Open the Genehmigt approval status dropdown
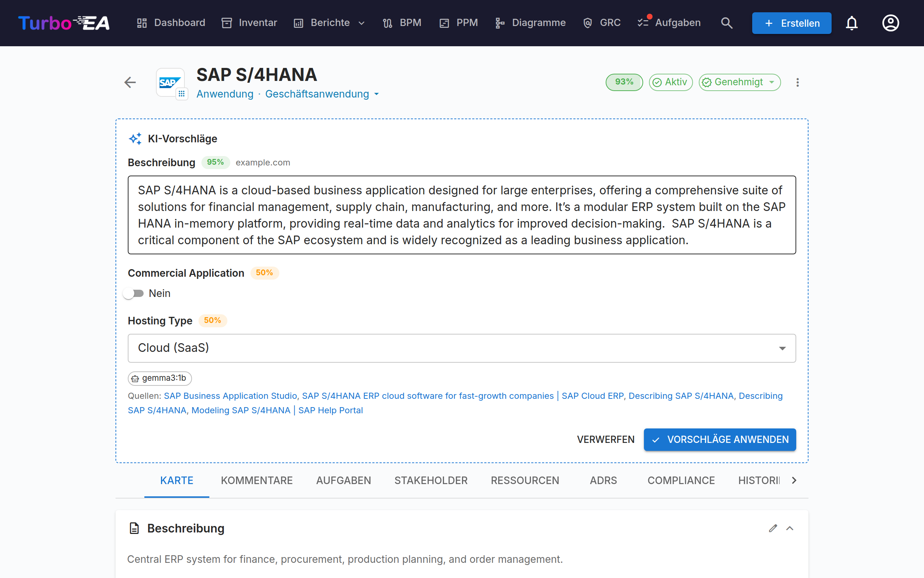This screenshot has width=924, height=578. point(739,82)
